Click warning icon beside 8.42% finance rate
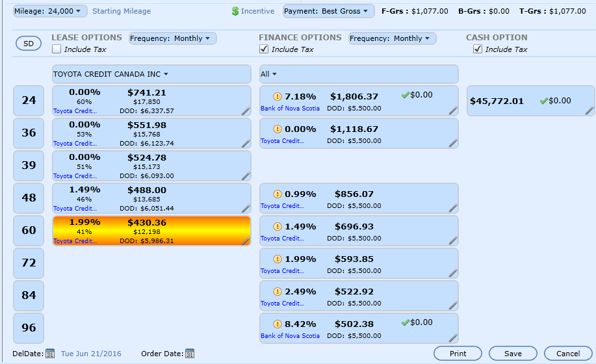 (278, 324)
